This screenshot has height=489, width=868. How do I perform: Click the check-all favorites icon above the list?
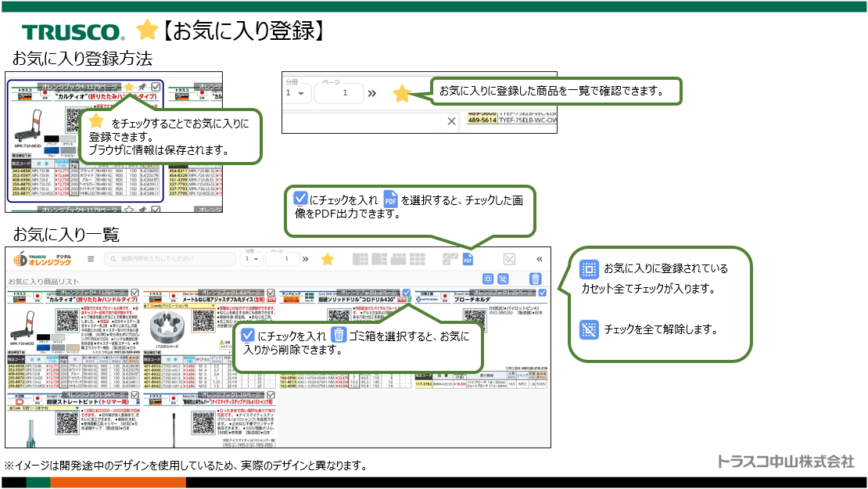point(488,279)
